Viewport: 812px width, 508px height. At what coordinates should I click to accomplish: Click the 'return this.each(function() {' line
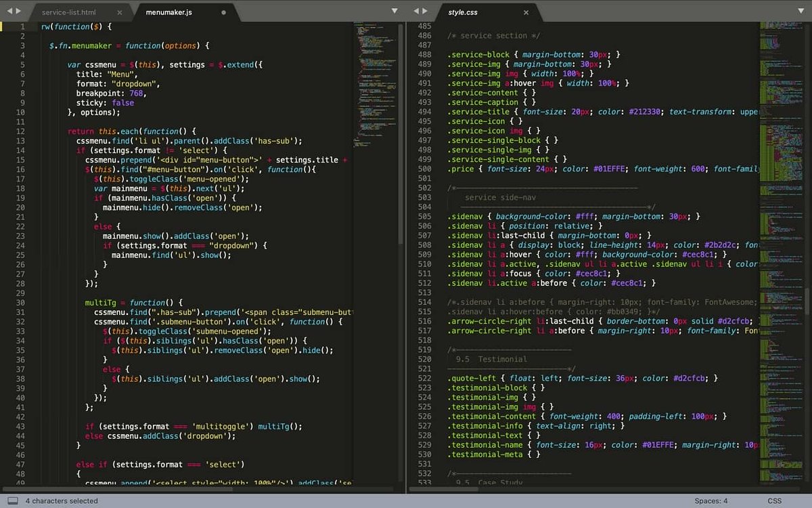click(x=132, y=131)
